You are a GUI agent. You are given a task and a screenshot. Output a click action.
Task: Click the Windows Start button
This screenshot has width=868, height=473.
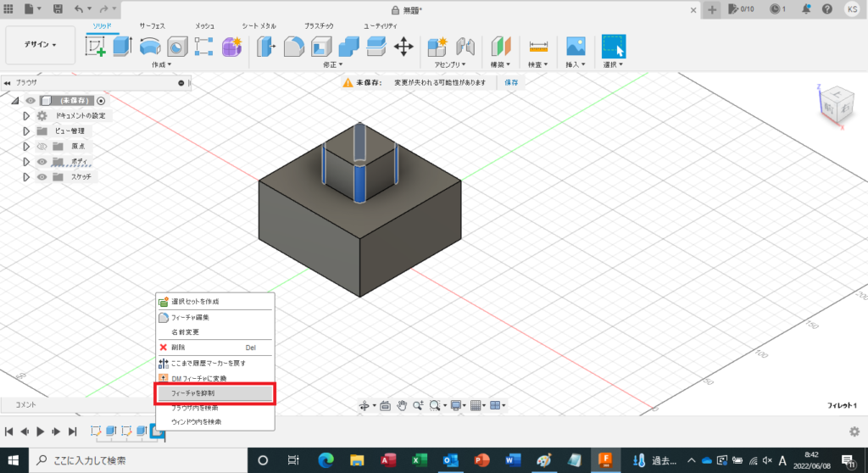14,460
